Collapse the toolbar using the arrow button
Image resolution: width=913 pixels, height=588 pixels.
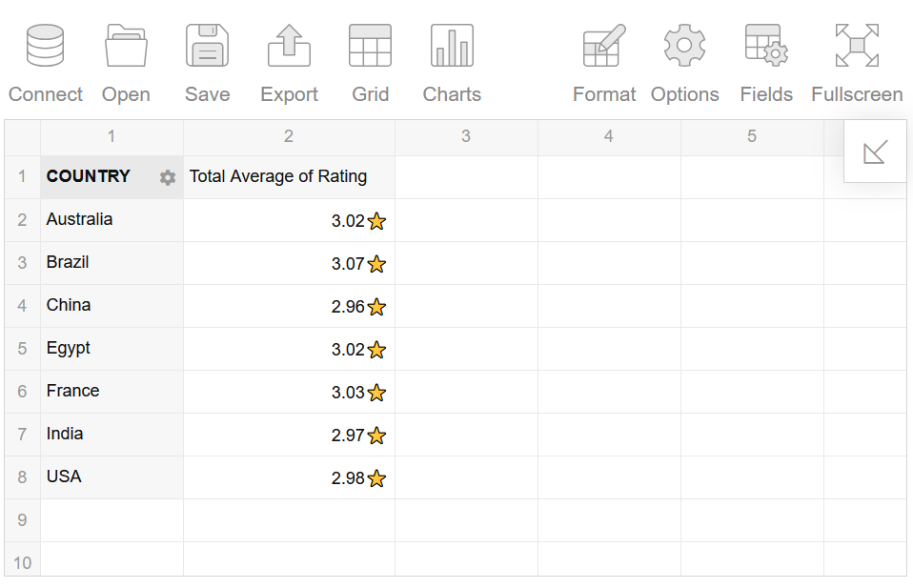coord(875,150)
